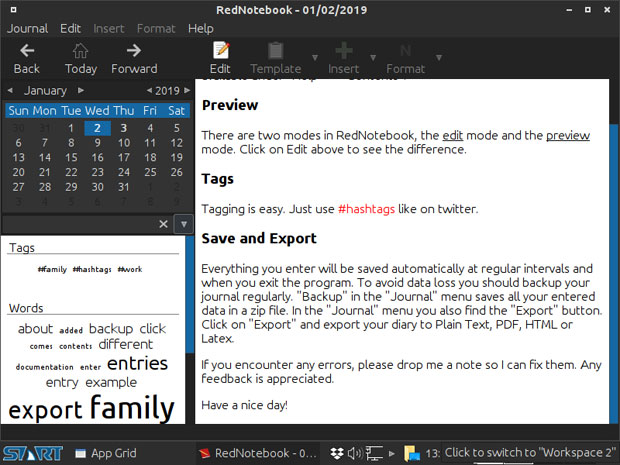Open the Journal menu
This screenshot has width=620, height=465.
[x=27, y=28]
